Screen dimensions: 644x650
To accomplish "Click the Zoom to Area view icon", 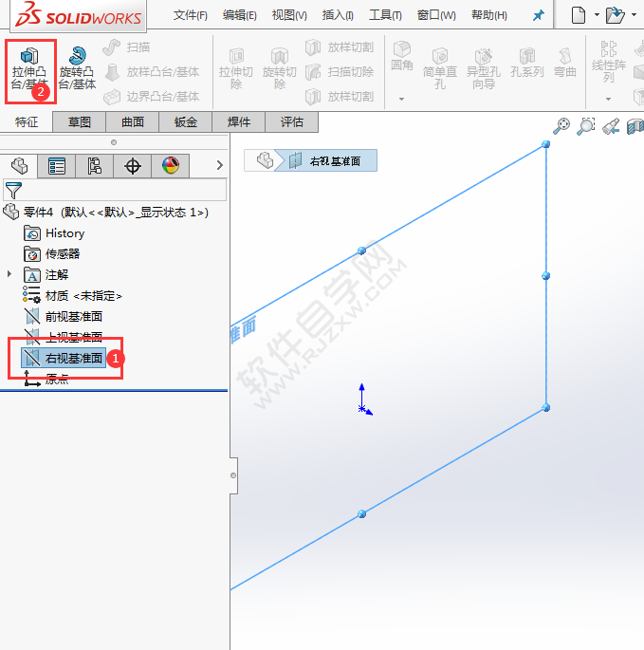I will 586,126.
